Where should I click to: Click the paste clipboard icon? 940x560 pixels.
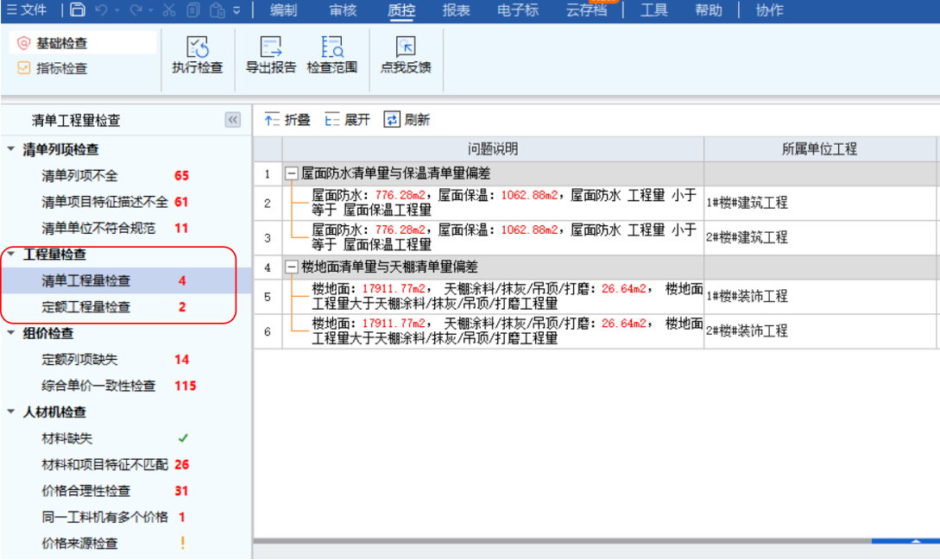[x=217, y=10]
